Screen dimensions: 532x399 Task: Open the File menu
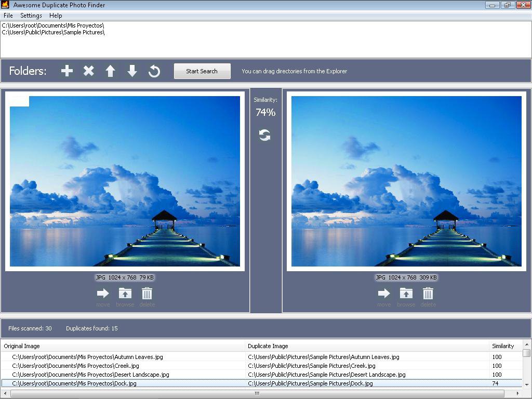[x=8, y=16]
